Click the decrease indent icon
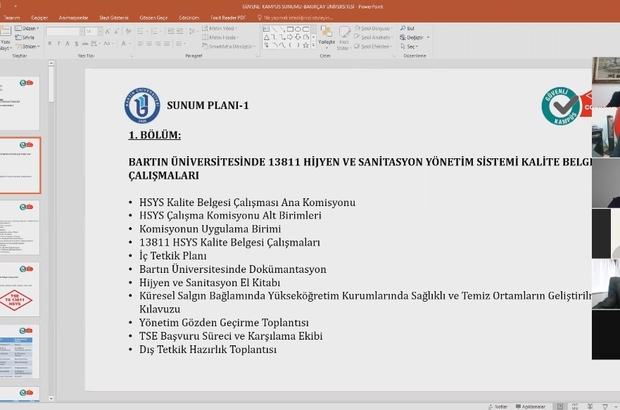Viewport: 620px width, 410px height. [171, 31]
